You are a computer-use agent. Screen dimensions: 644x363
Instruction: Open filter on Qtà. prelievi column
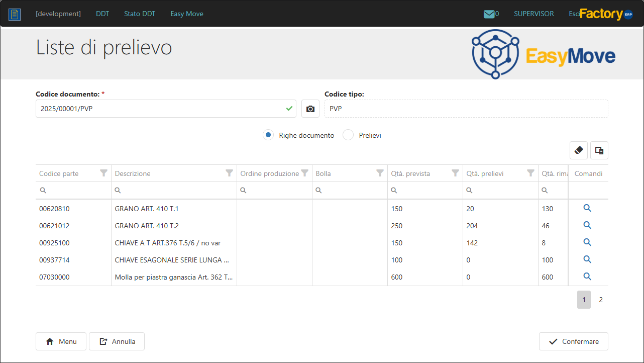530,173
